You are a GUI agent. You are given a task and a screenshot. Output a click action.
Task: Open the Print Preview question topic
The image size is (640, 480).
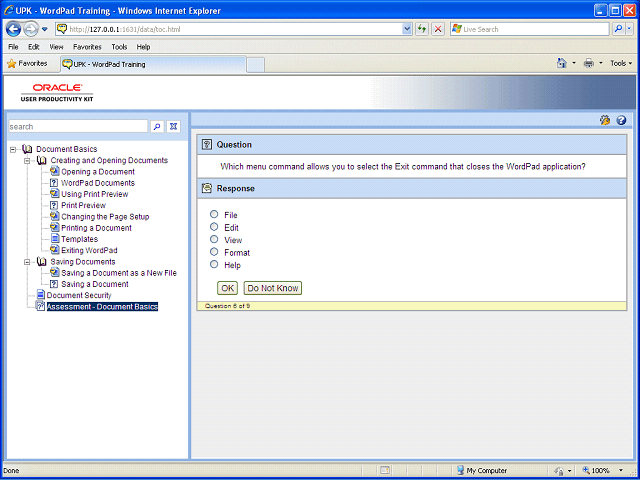point(83,205)
